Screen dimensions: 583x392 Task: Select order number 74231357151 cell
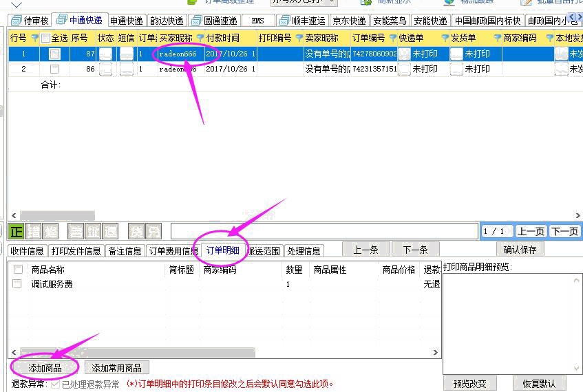pyautogui.click(x=374, y=69)
